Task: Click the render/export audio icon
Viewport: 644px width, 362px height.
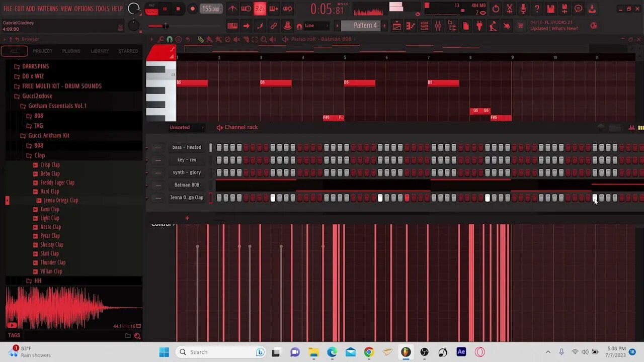Action: (565, 9)
